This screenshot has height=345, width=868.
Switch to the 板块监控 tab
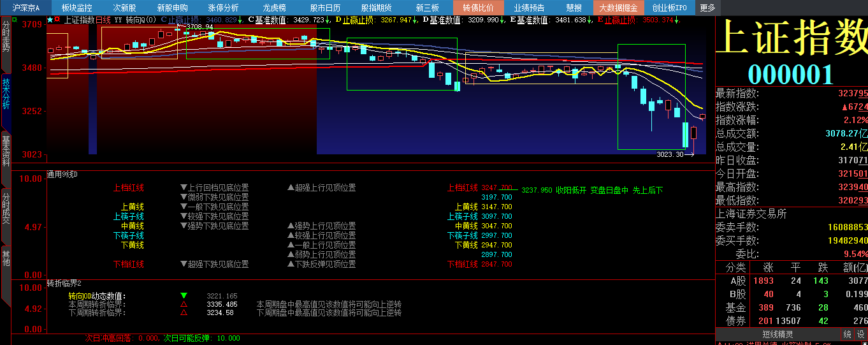pyautogui.click(x=76, y=8)
